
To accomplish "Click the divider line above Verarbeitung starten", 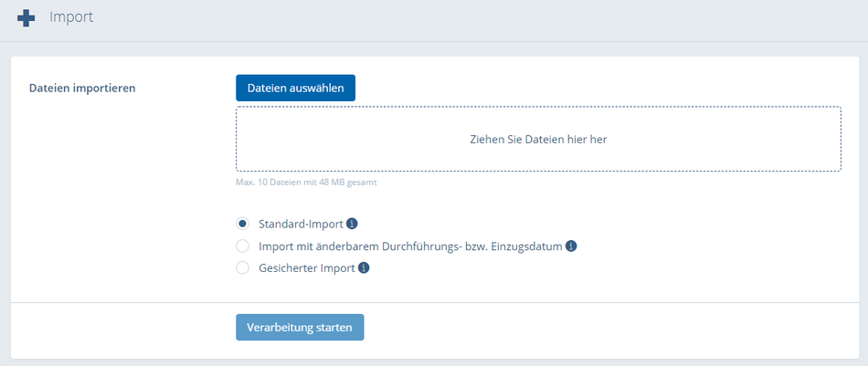I will [x=435, y=302].
